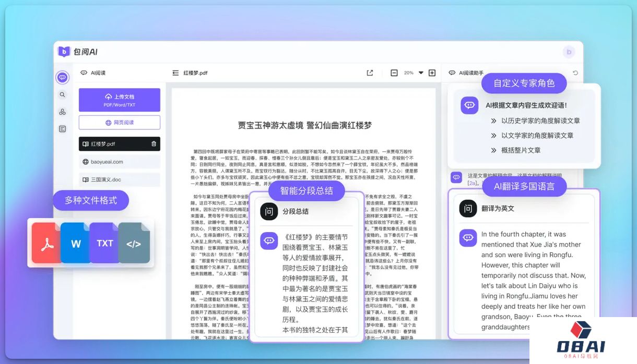Click the 20% zoom value
The width and height of the screenshot is (637, 364).
[408, 73]
